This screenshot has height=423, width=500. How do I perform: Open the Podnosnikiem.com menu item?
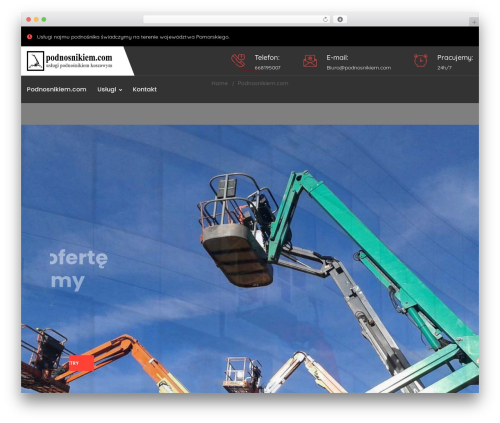[56, 89]
